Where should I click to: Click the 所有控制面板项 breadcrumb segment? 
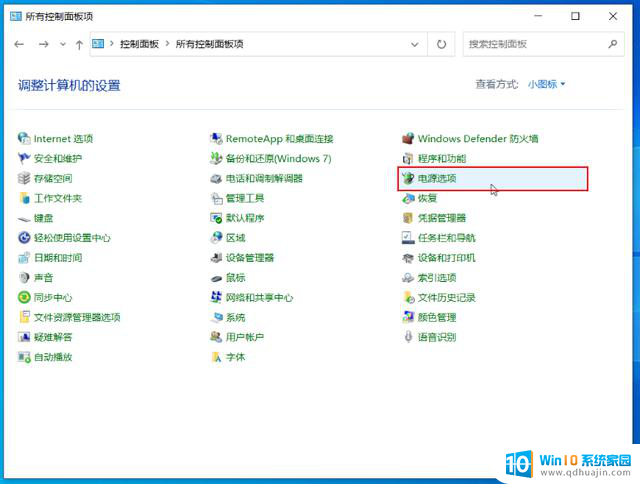point(209,44)
